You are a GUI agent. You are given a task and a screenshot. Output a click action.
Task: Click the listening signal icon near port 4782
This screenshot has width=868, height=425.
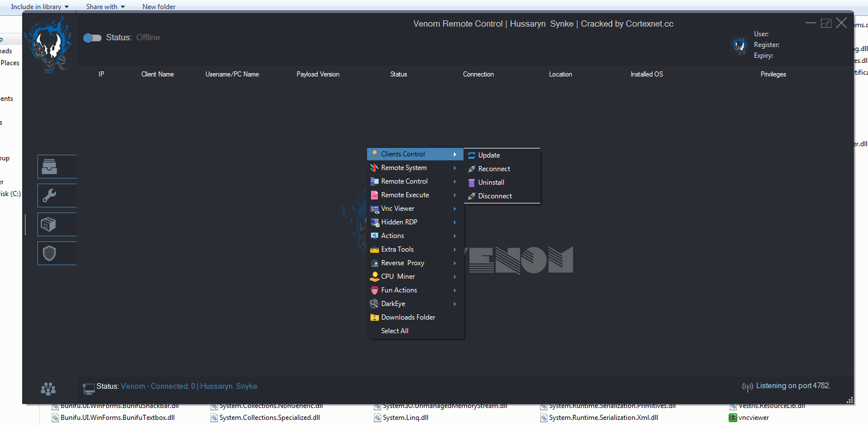(747, 386)
